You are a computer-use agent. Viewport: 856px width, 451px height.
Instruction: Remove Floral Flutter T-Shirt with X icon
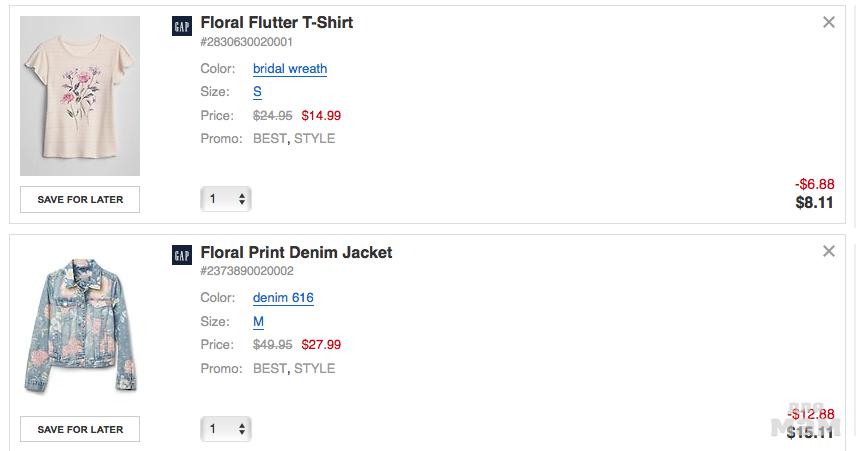tap(828, 23)
